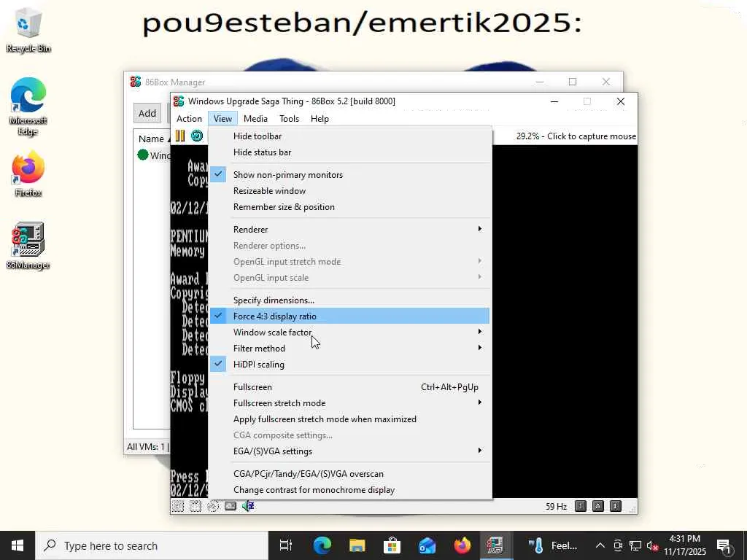Open the weather widget on taskbar
The height and width of the screenshot is (560, 747).
tap(553, 545)
